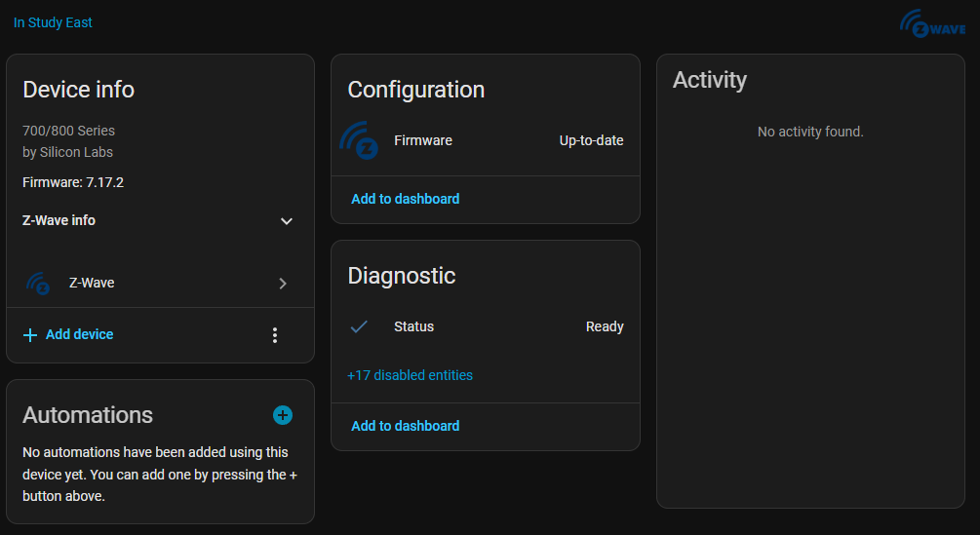Click the Up-to-date firmware state
Viewport: 980px width, 535px height.
(591, 140)
